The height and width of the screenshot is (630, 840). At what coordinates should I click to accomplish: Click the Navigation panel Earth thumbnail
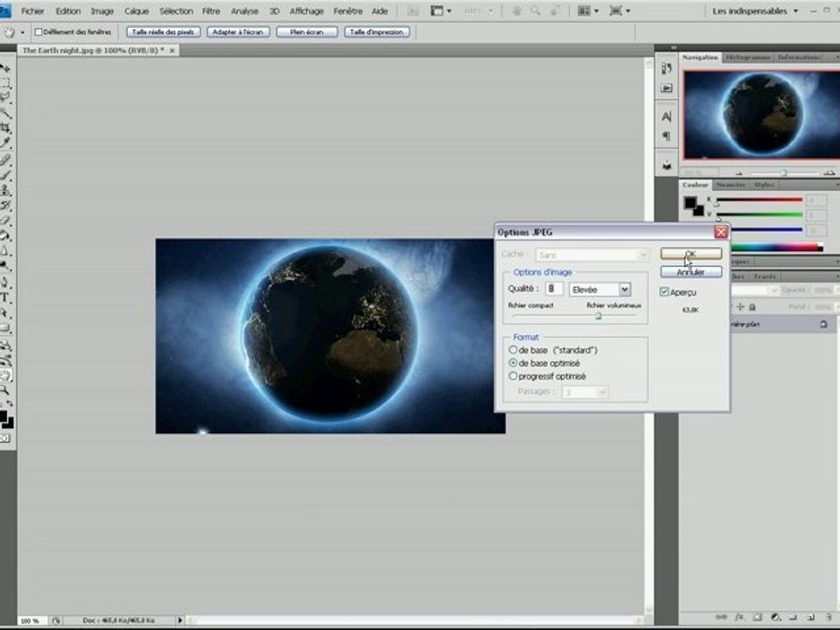[x=762, y=115]
